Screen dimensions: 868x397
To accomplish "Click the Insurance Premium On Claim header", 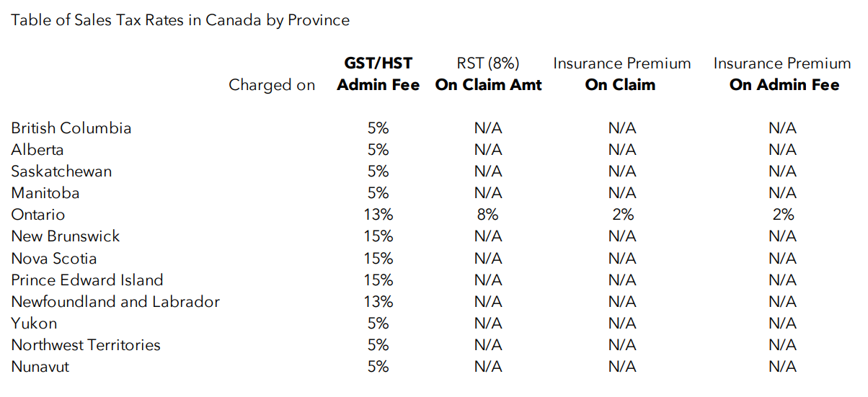I will (x=621, y=74).
